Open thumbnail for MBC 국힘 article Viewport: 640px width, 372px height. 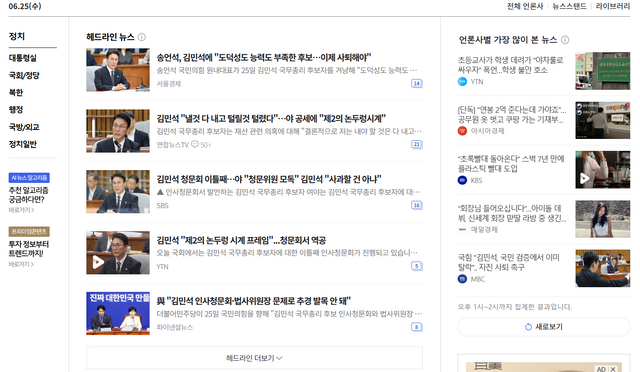pyautogui.click(x=602, y=268)
